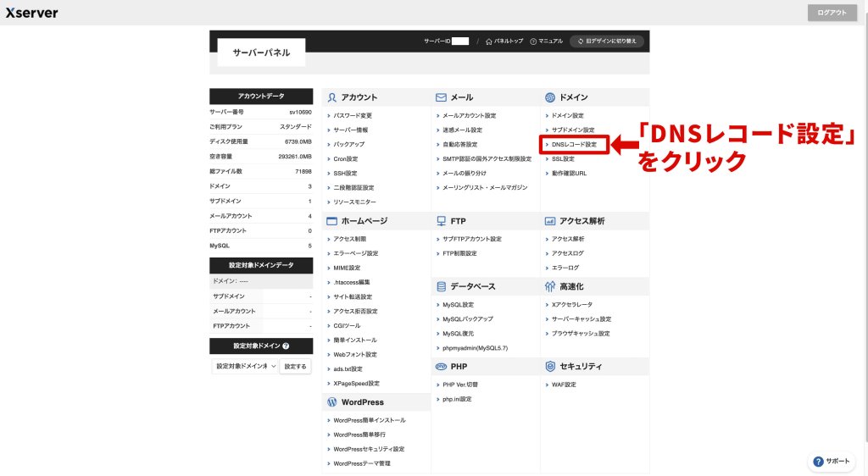Click the ドメイン globe icon
This screenshot has height=476, width=868.
(x=549, y=97)
